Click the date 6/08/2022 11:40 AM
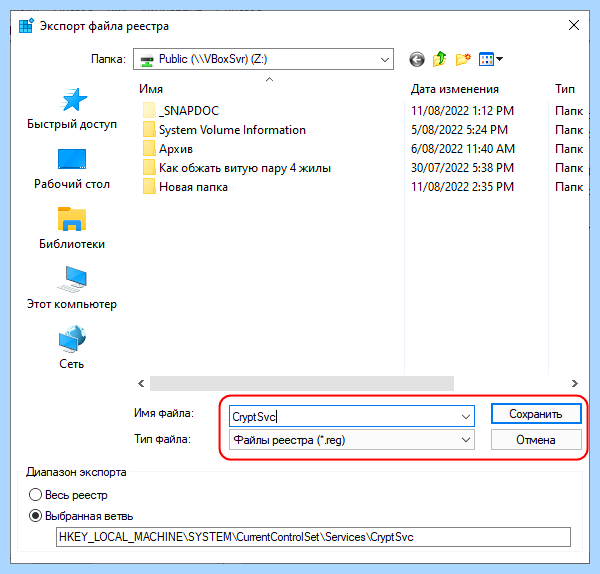The height and width of the screenshot is (574, 600). point(463,148)
